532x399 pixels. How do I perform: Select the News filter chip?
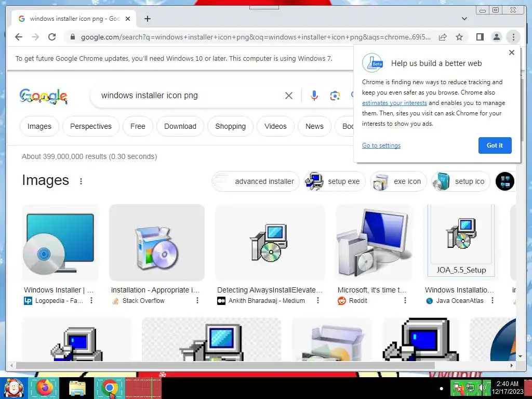(314, 126)
